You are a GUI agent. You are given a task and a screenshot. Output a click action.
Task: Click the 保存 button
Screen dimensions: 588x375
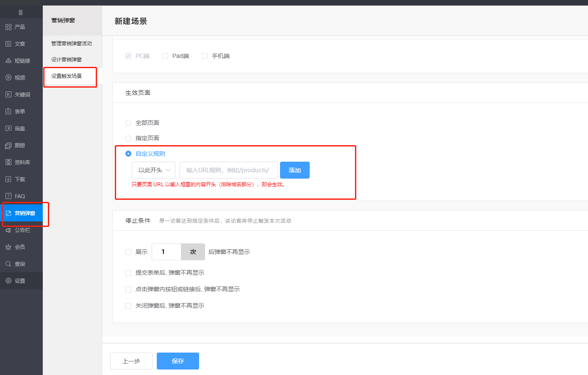click(x=178, y=361)
